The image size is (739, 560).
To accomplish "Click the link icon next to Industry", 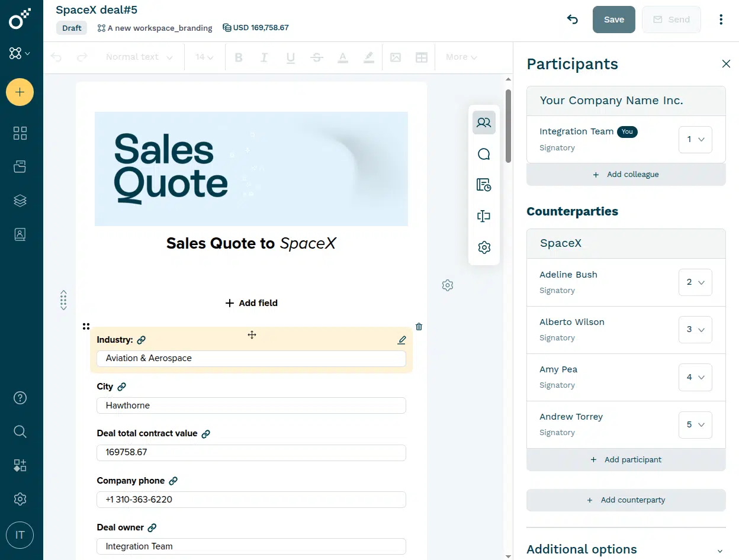I will point(141,340).
